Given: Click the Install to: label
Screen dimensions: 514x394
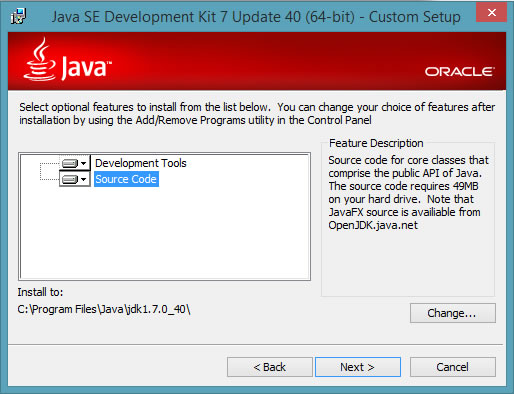Looking at the screenshot, I should point(40,292).
